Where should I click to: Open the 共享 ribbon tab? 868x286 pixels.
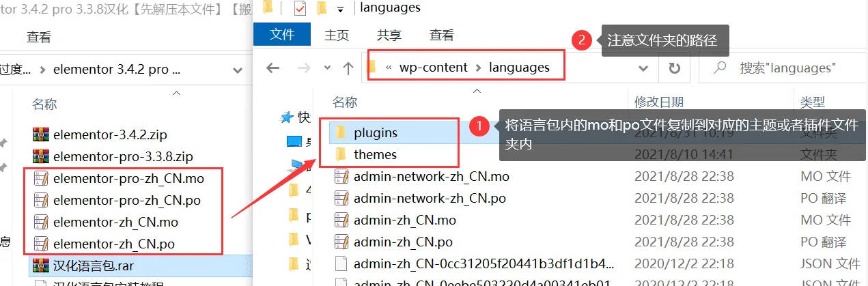click(x=389, y=35)
